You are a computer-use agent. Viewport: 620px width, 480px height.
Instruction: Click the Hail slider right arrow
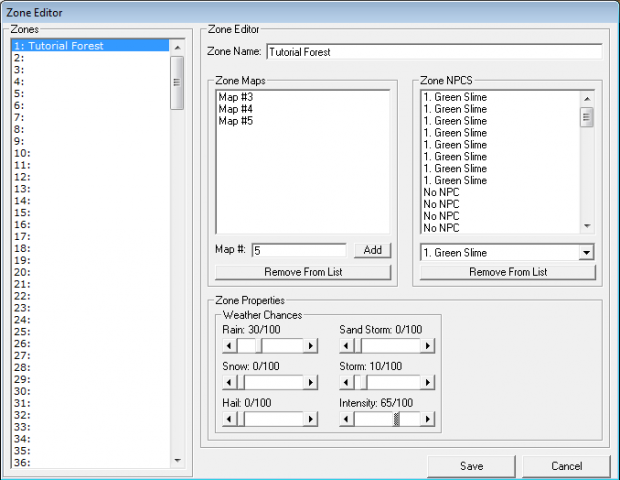(x=311, y=418)
